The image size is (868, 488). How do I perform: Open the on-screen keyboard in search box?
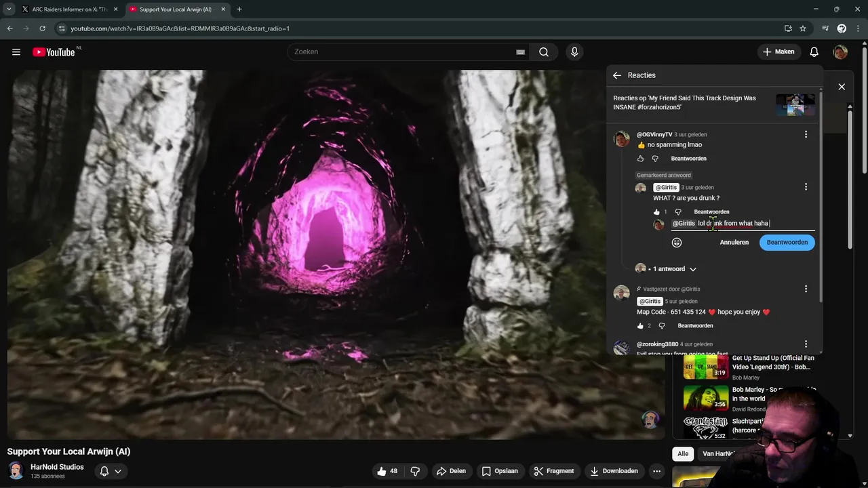tap(520, 52)
